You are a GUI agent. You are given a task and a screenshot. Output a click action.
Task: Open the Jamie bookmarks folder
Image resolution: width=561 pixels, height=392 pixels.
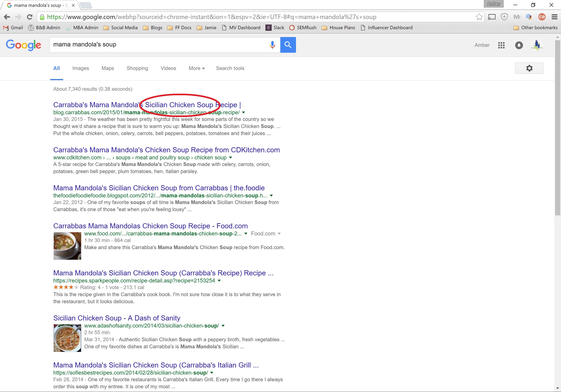tap(206, 28)
